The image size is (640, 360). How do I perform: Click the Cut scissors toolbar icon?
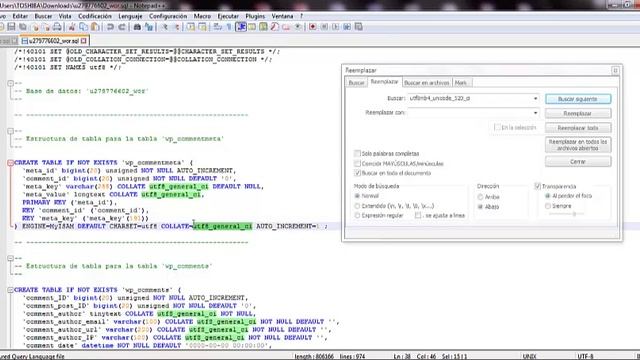(x=72, y=27)
